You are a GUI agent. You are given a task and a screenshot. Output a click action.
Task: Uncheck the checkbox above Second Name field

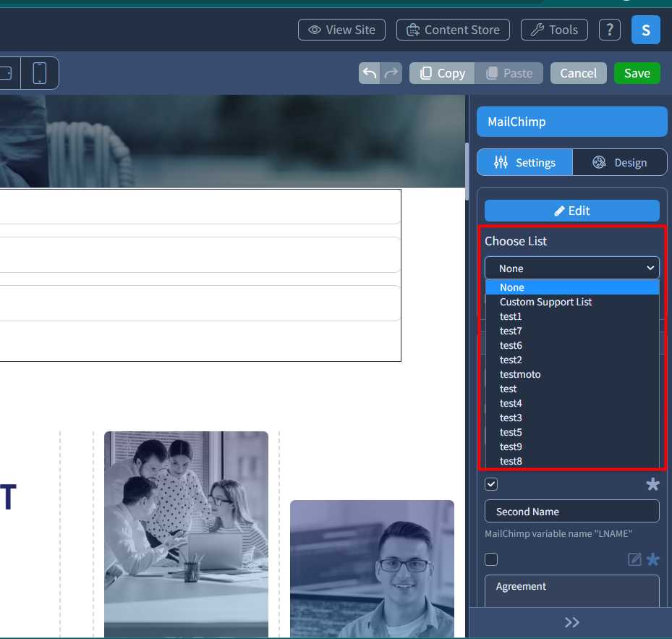491,484
